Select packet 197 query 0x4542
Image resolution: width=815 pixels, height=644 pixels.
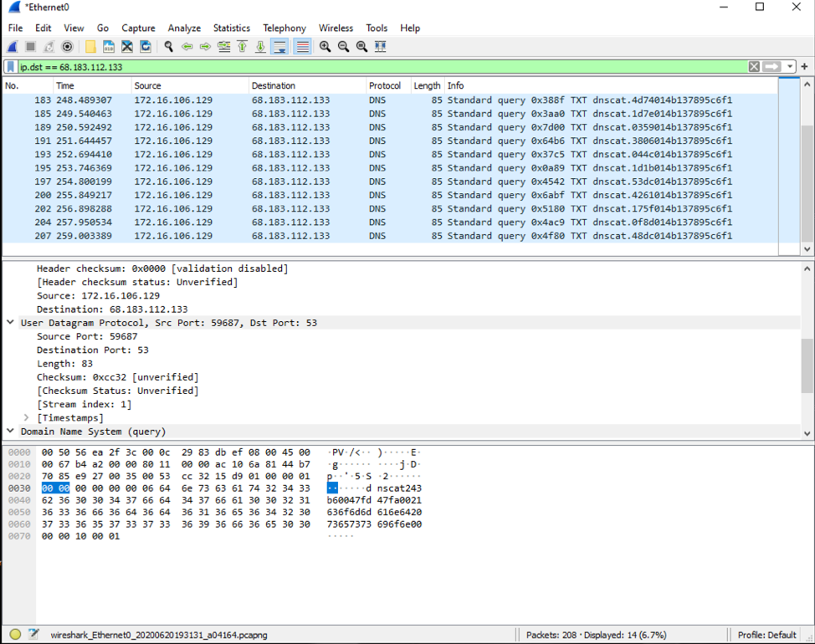391,181
